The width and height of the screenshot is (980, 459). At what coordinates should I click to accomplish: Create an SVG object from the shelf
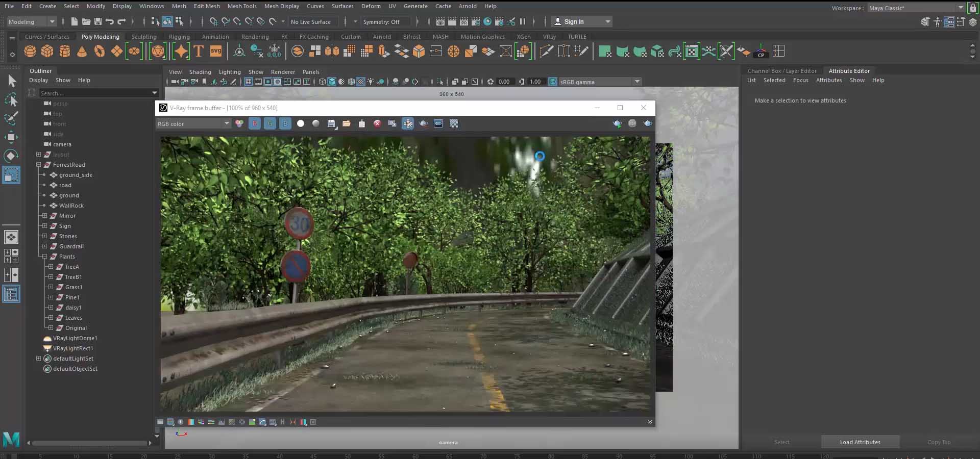click(215, 51)
